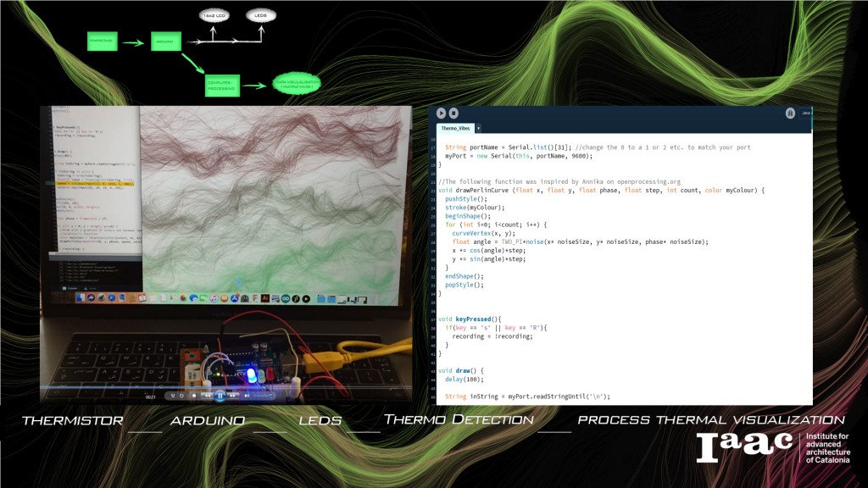The width and height of the screenshot is (868, 488).
Task: Pause the video with the center playback button
Action: pos(220,396)
